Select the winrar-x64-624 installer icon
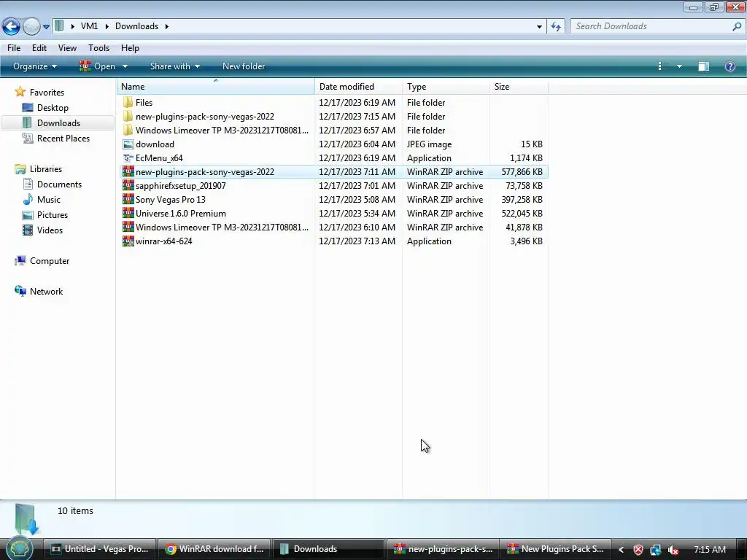 point(128,241)
